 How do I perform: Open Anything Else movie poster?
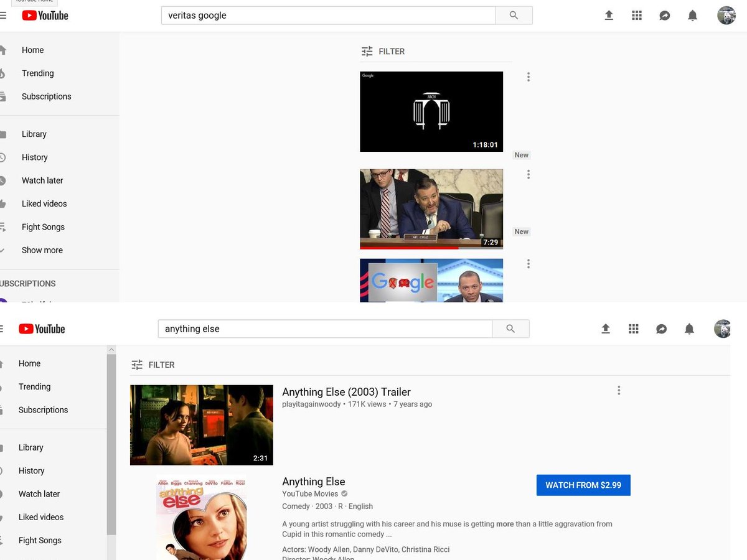pyautogui.click(x=201, y=518)
